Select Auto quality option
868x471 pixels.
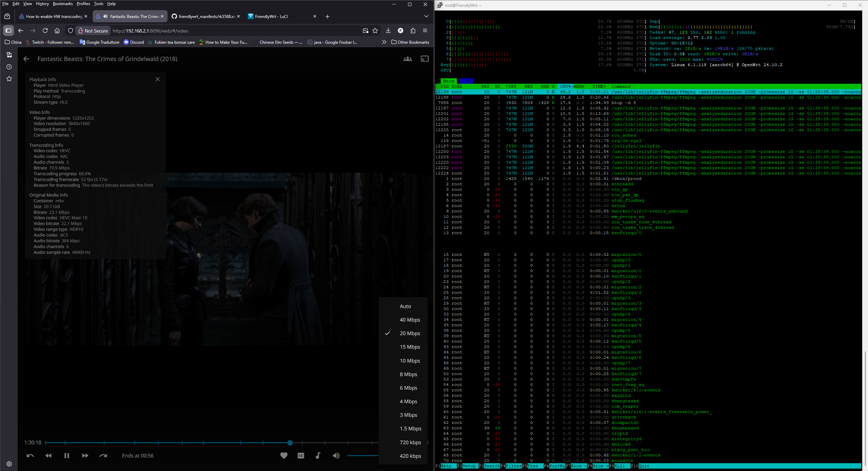coord(405,306)
